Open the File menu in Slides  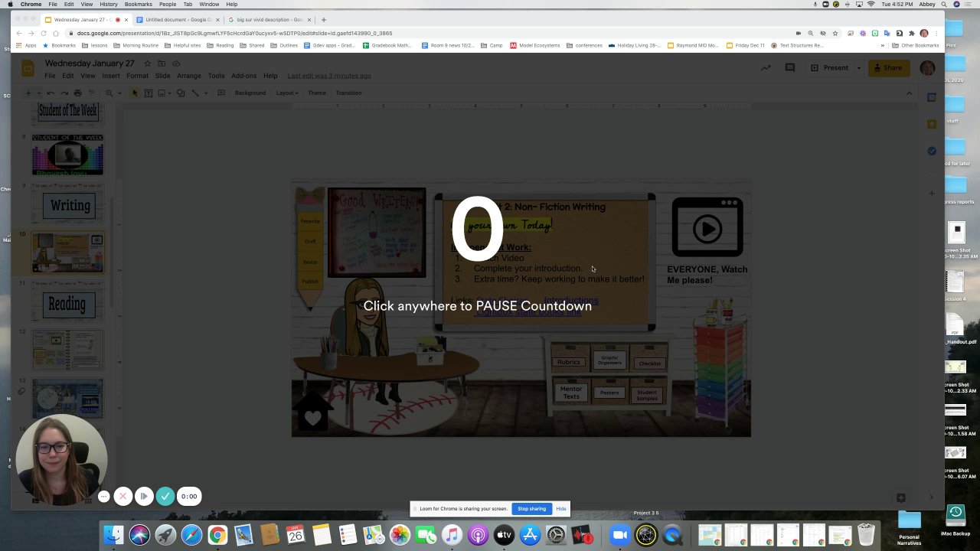click(50, 76)
